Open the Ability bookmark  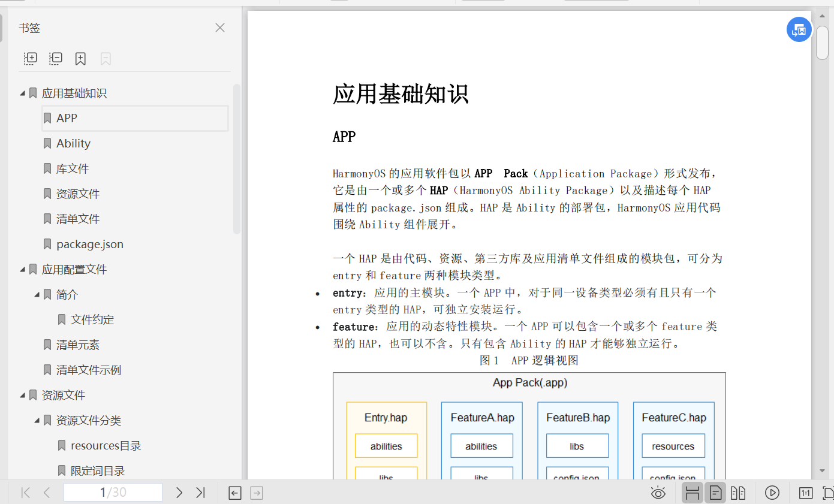[73, 143]
